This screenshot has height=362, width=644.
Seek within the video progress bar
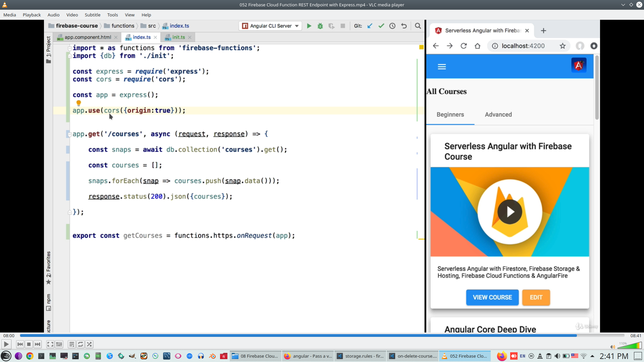[x=322, y=336]
